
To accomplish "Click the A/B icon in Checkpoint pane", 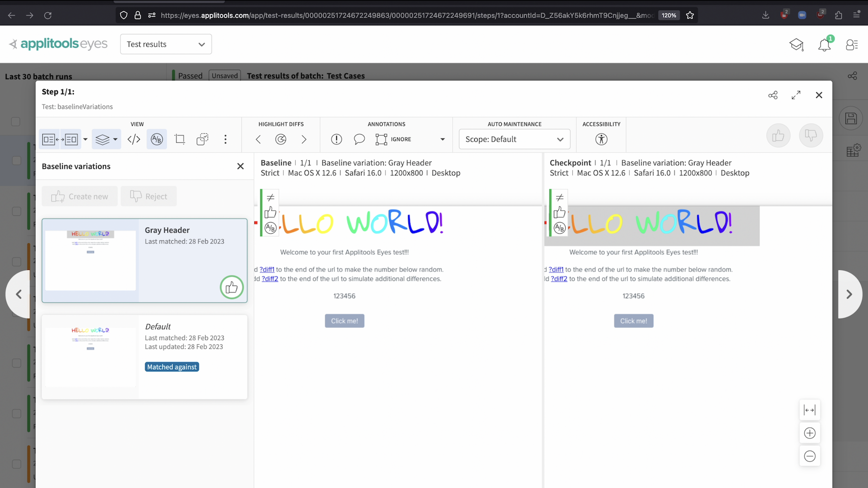I will (560, 228).
